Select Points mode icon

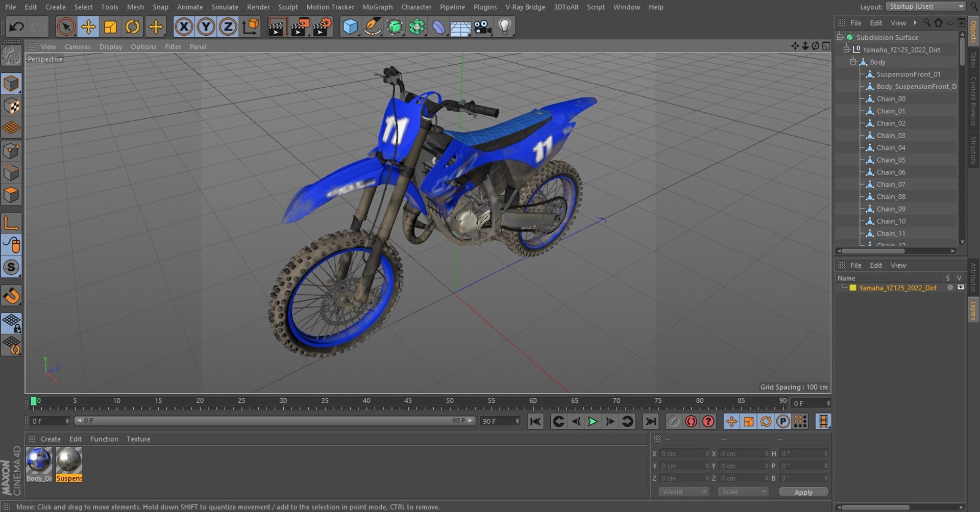point(11,151)
